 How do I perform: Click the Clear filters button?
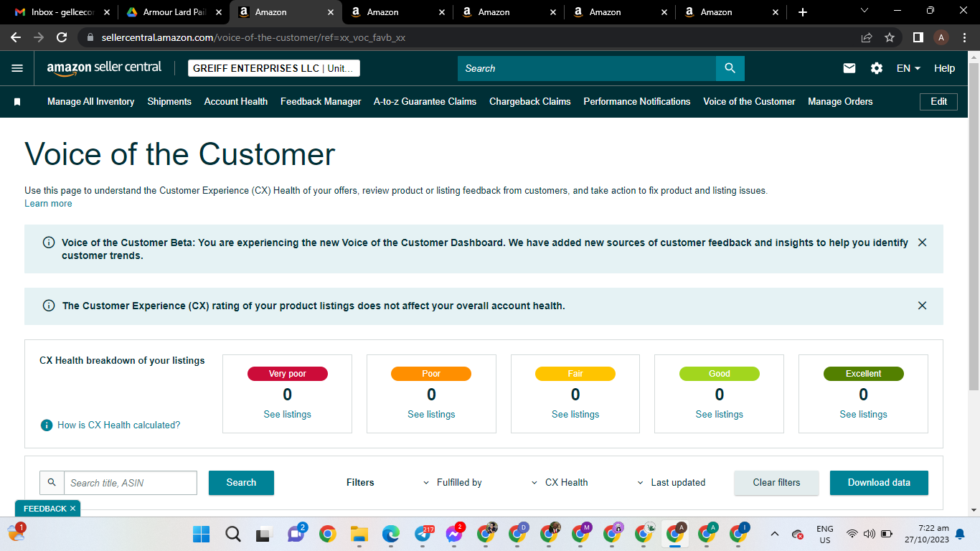point(776,483)
